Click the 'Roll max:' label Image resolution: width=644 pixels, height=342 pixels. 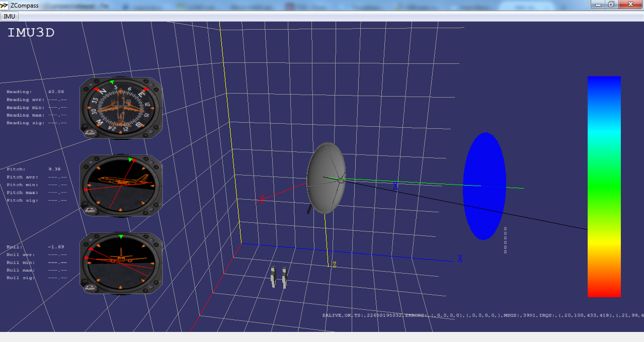click(21, 270)
